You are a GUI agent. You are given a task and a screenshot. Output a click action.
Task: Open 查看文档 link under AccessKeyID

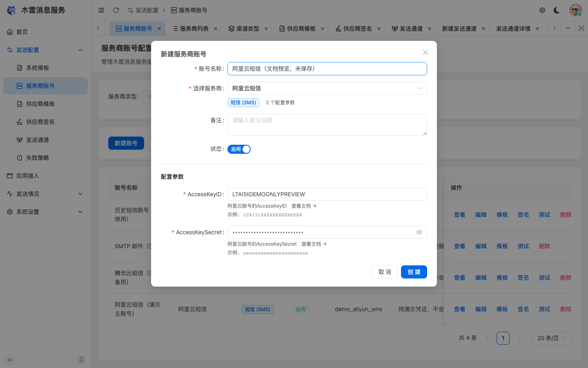(304, 206)
